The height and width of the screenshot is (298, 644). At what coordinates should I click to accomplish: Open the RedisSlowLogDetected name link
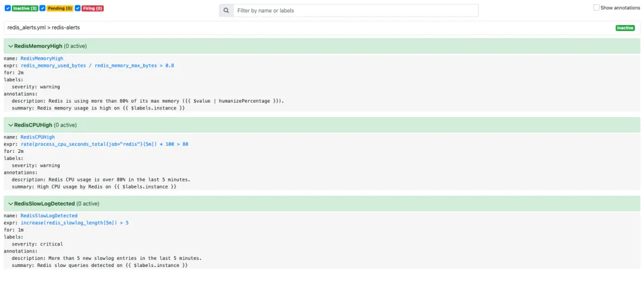(x=49, y=216)
